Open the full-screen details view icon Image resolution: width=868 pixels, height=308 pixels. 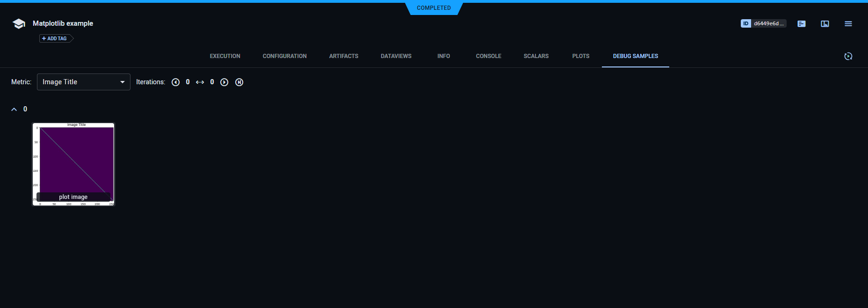[825, 23]
